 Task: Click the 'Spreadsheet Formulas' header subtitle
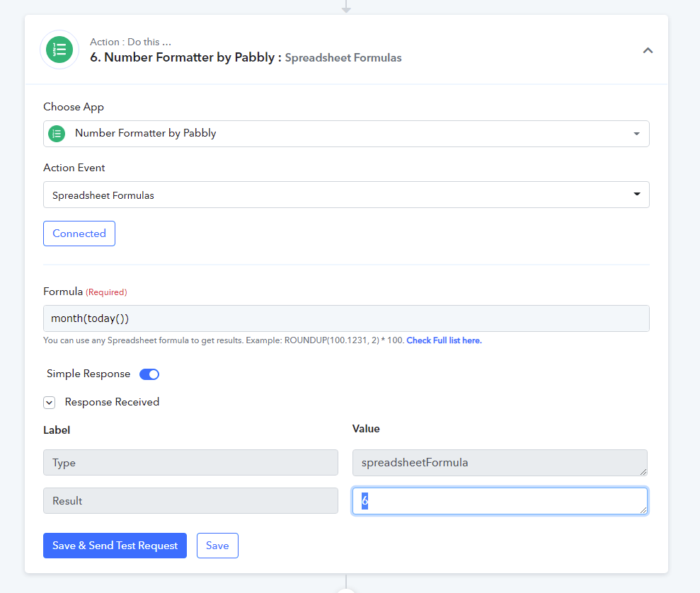343,58
